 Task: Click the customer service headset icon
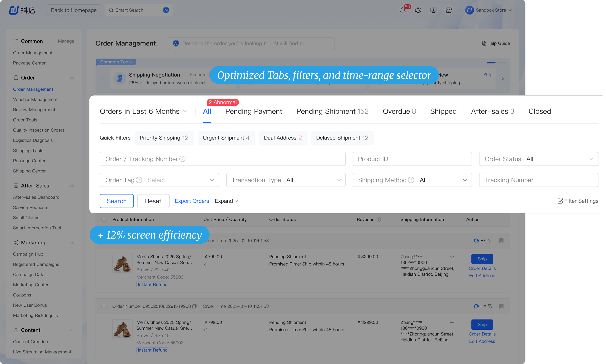[x=418, y=10]
